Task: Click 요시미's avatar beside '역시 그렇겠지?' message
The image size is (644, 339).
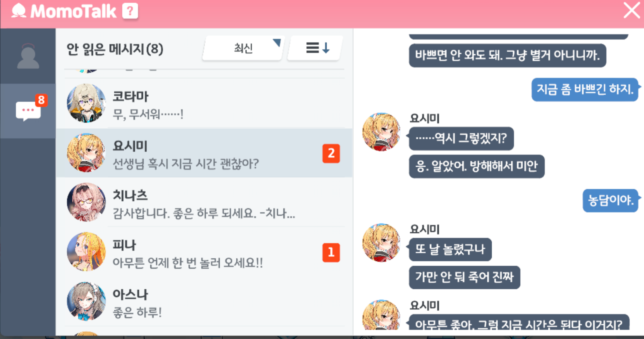Action: point(381,132)
